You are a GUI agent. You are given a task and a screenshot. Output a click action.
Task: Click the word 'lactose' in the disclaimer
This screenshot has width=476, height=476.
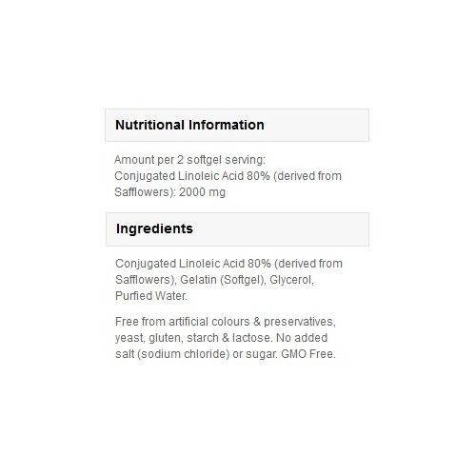pyautogui.click(x=251, y=338)
